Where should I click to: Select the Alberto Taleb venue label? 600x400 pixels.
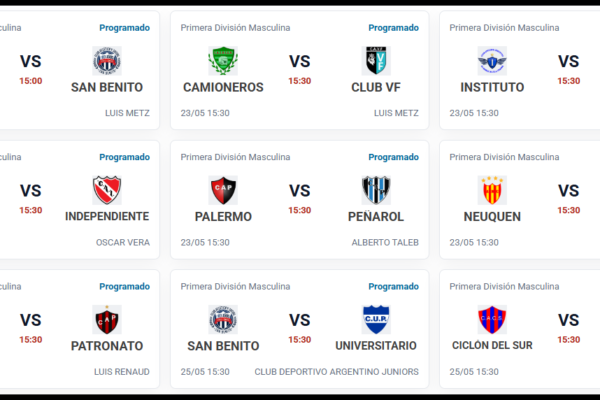(385, 242)
